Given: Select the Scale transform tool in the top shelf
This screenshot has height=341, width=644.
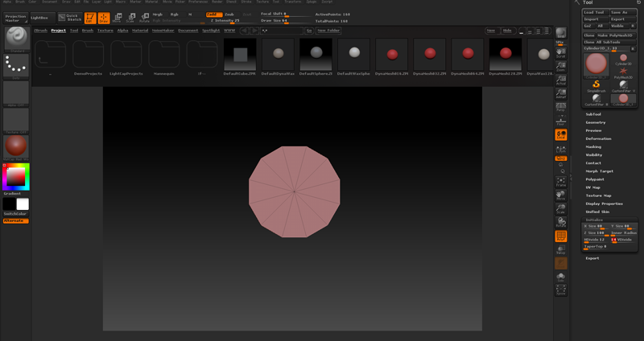Looking at the screenshot, I should [131, 17].
